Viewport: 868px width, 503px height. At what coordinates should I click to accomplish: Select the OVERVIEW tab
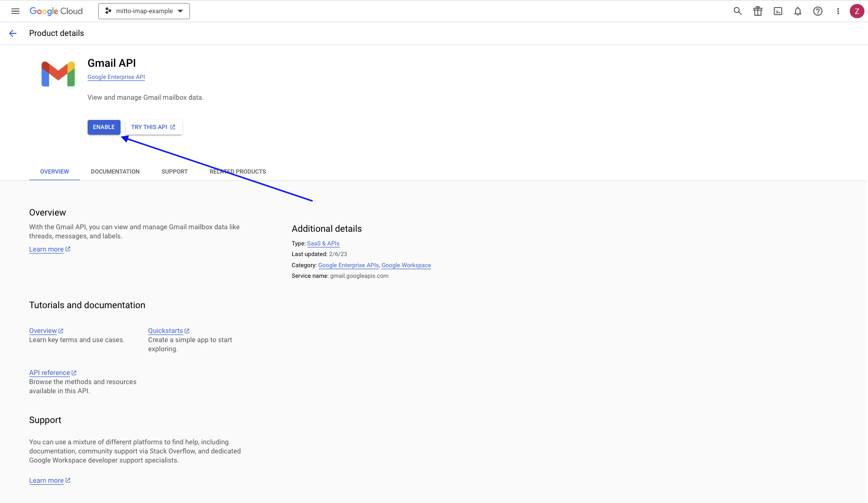(x=55, y=172)
